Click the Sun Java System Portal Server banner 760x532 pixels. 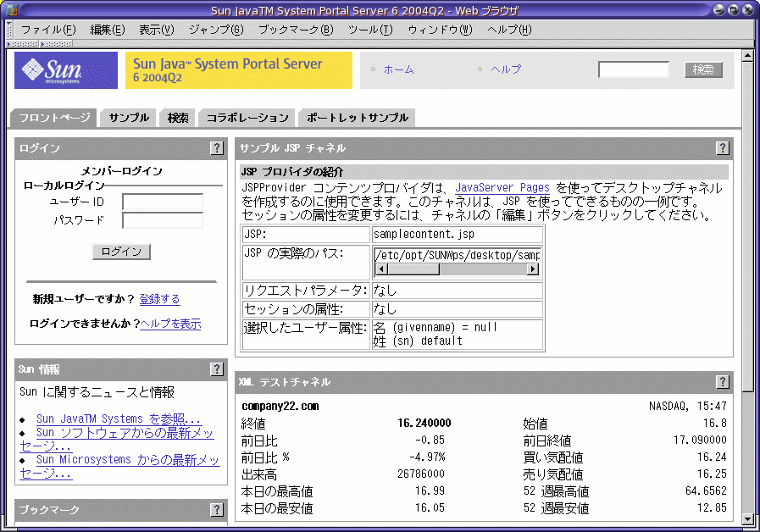(x=238, y=70)
